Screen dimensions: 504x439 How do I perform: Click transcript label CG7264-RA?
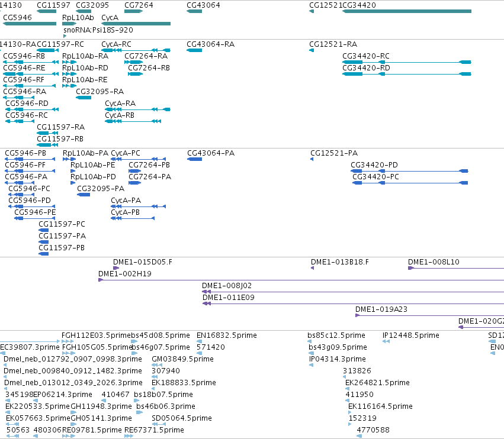(x=146, y=56)
